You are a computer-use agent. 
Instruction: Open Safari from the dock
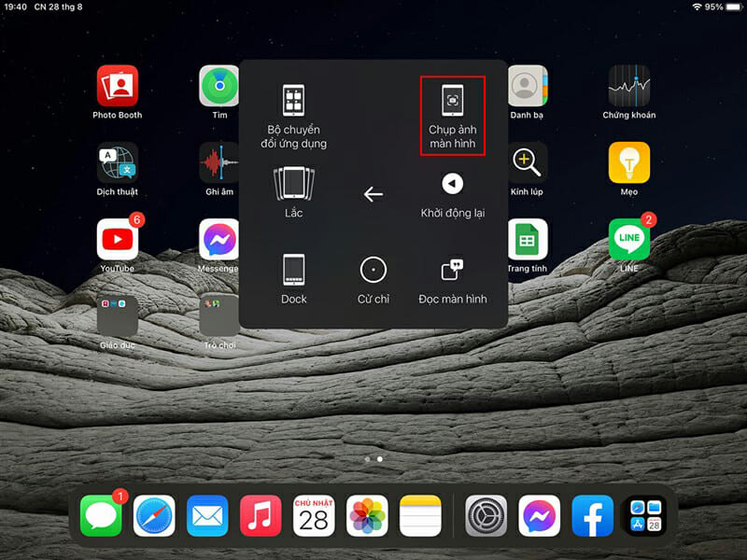pyautogui.click(x=154, y=515)
